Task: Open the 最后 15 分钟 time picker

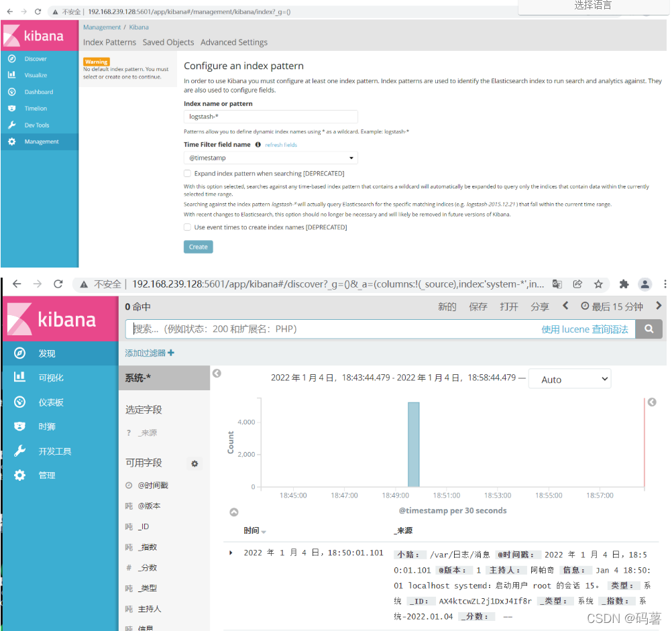Action: coord(612,306)
